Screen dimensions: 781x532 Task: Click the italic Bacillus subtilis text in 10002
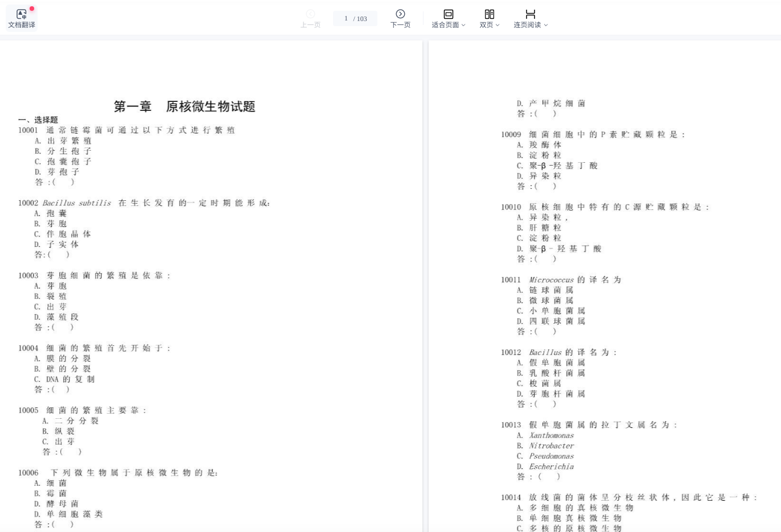[x=76, y=203]
